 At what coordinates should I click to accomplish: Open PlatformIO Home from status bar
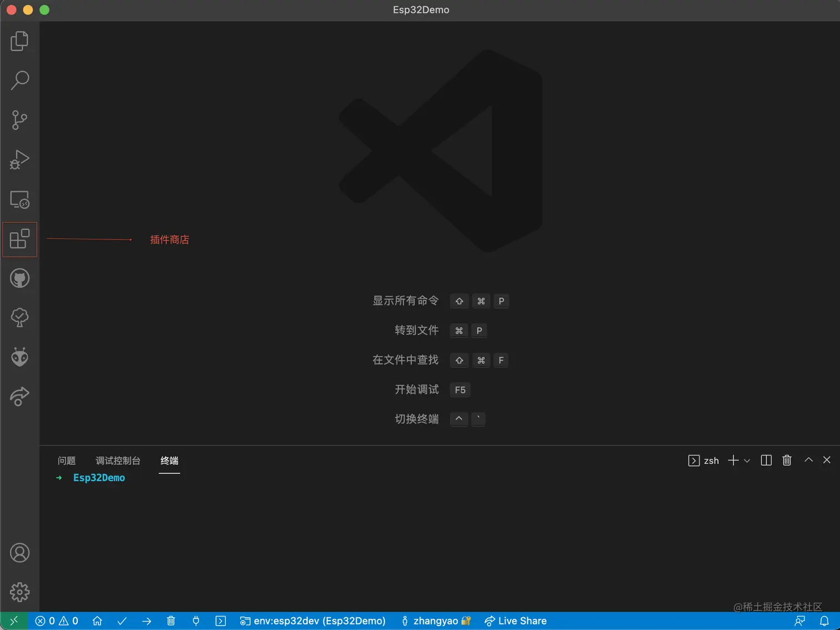coord(97,621)
